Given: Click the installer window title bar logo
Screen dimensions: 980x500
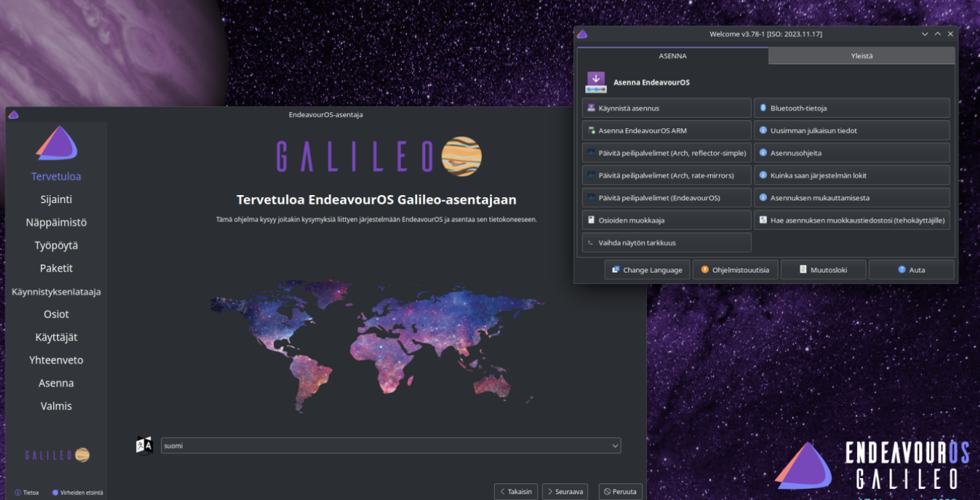Looking at the screenshot, I should click(x=13, y=114).
